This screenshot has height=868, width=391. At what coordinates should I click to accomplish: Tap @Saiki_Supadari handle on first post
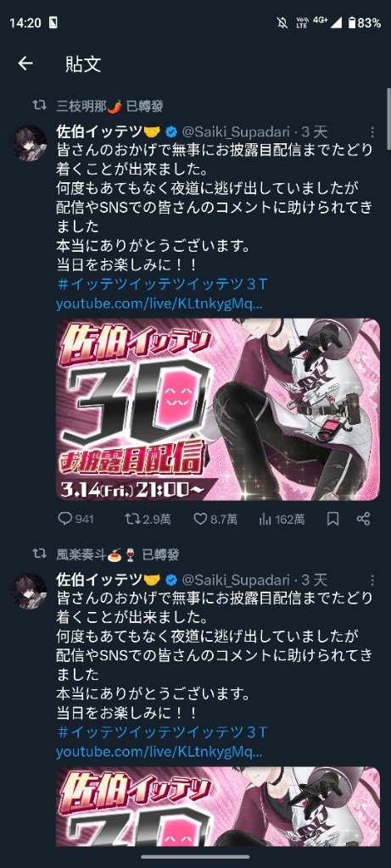click(236, 131)
